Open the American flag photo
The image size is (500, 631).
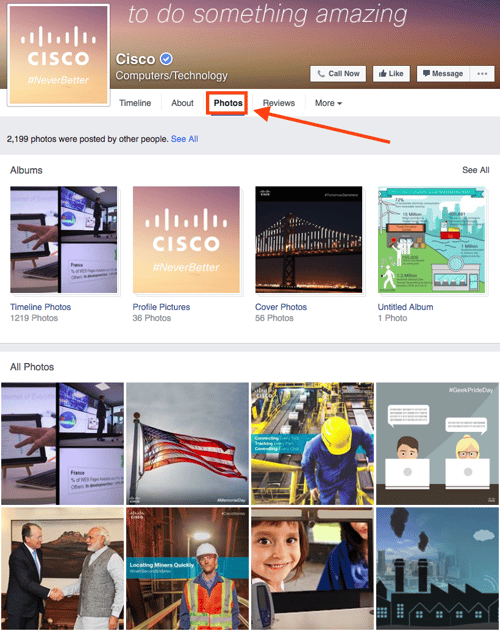(187, 443)
